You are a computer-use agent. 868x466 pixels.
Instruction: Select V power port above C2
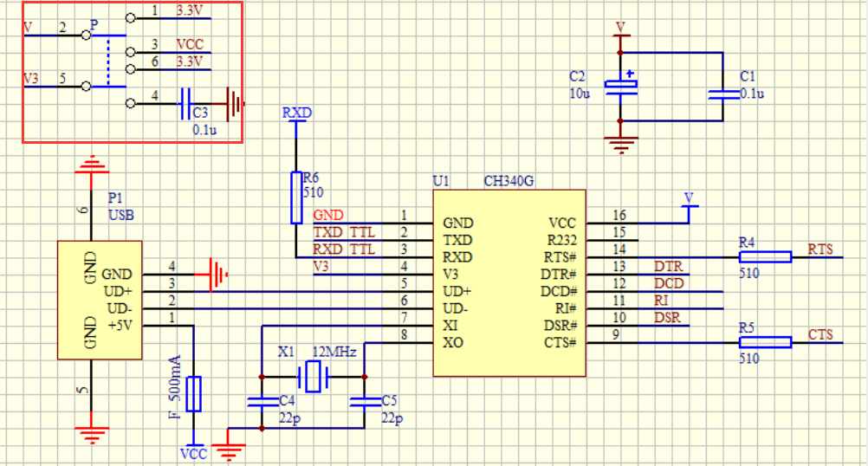tap(620, 31)
